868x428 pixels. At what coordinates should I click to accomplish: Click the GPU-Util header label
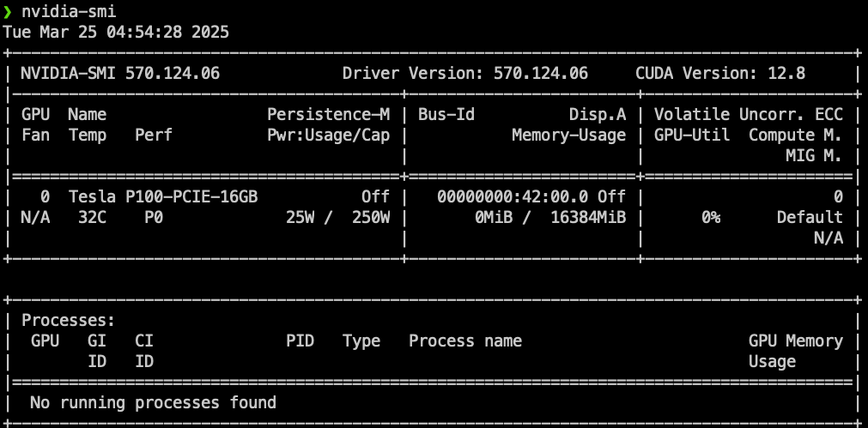click(x=693, y=135)
